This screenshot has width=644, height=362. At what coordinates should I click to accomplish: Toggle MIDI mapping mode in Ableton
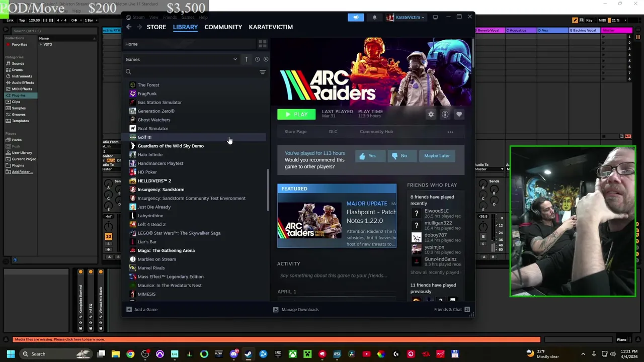pos(602,20)
